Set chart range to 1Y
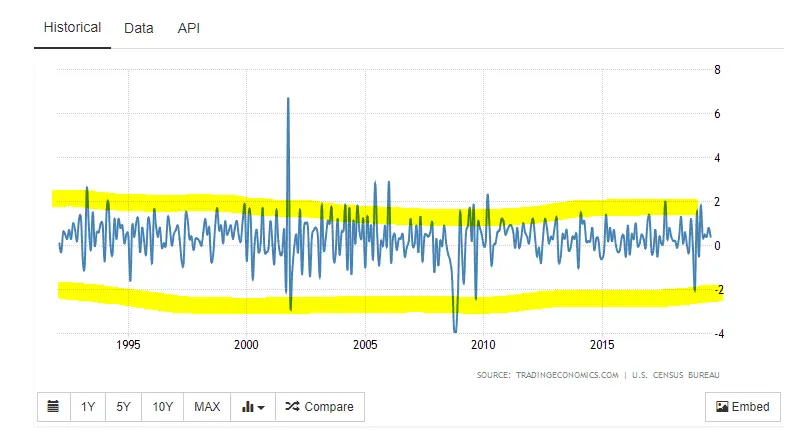Viewport: 798px width, 435px height. tap(88, 407)
